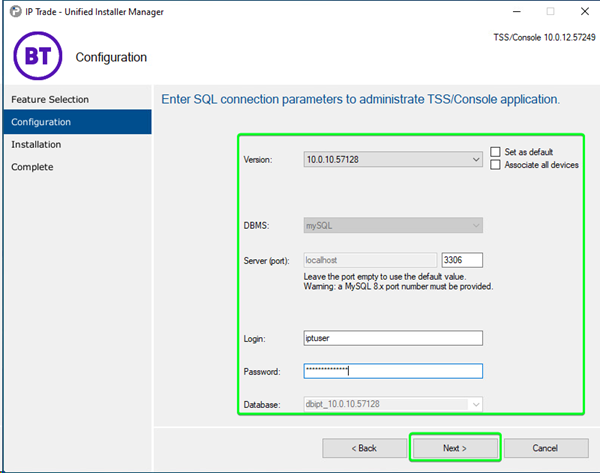Image resolution: width=600 pixels, height=473 pixels.
Task: Click the BT logo in the header
Action: coord(38,56)
